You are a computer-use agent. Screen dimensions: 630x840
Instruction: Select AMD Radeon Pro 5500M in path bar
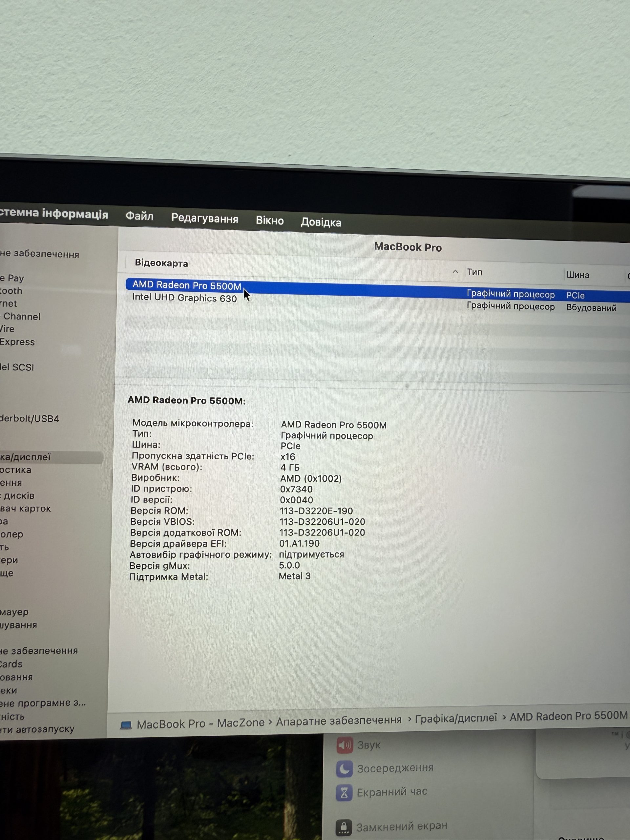(569, 716)
